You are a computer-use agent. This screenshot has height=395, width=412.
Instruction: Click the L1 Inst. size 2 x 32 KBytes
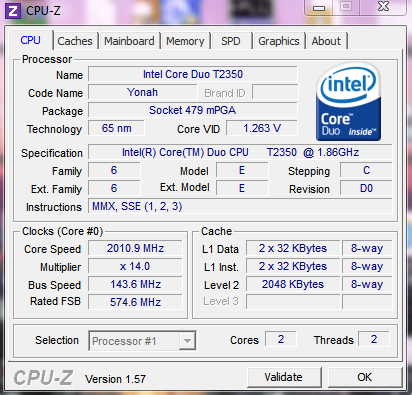coord(293,266)
